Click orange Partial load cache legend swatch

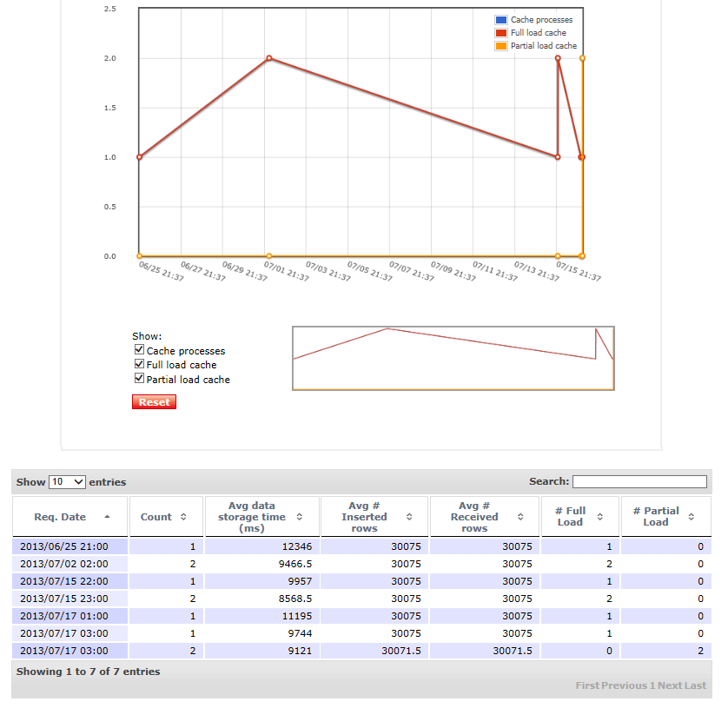(x=501, y=46)
